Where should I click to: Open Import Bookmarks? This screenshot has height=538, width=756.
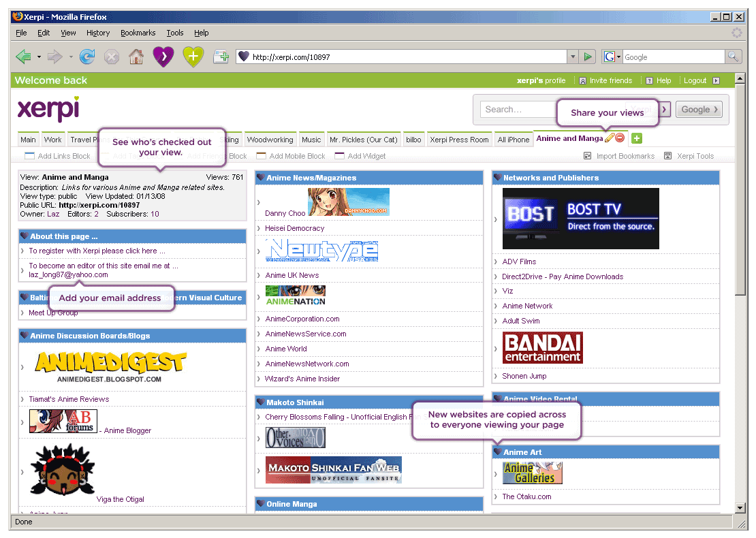tap(619, 156)
